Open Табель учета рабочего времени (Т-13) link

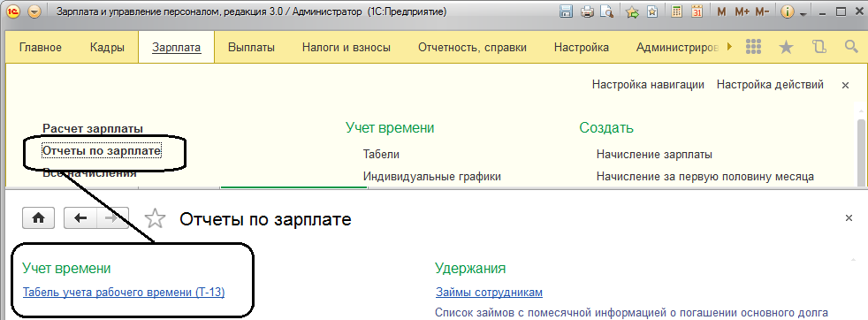tap(124, 293)
